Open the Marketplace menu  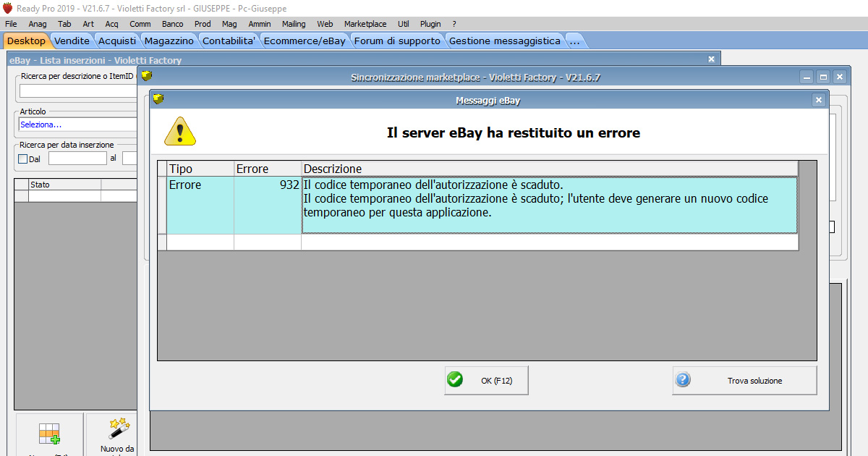click(x=365, y=24)
